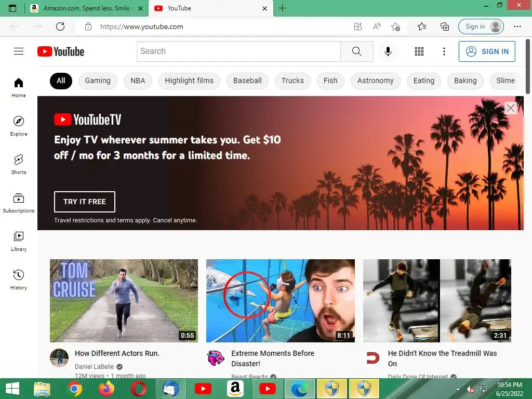The height and width of the screenshot is (399, 532).
Task: Open the YouTube hamburger guide menu
Action: (19, 51)
